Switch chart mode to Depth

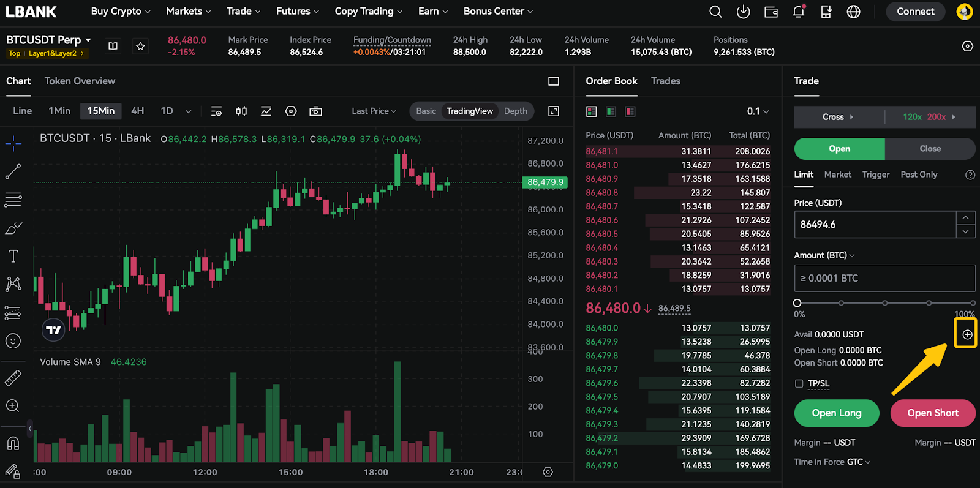516,111
